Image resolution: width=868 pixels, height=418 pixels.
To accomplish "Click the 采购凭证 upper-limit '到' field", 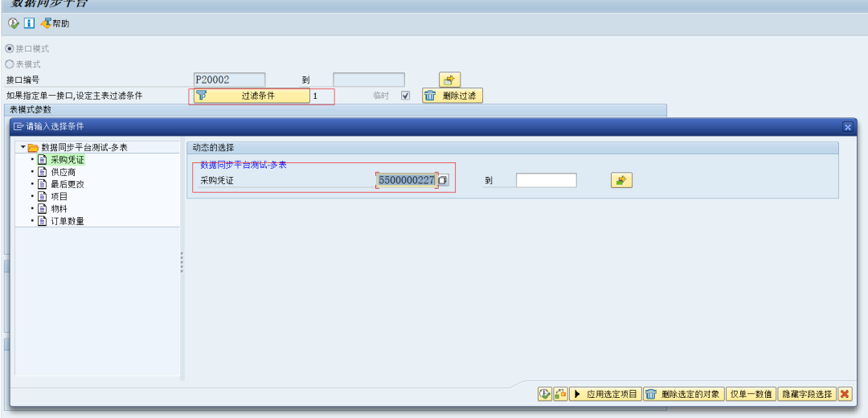I will click(x=547, y=181).
